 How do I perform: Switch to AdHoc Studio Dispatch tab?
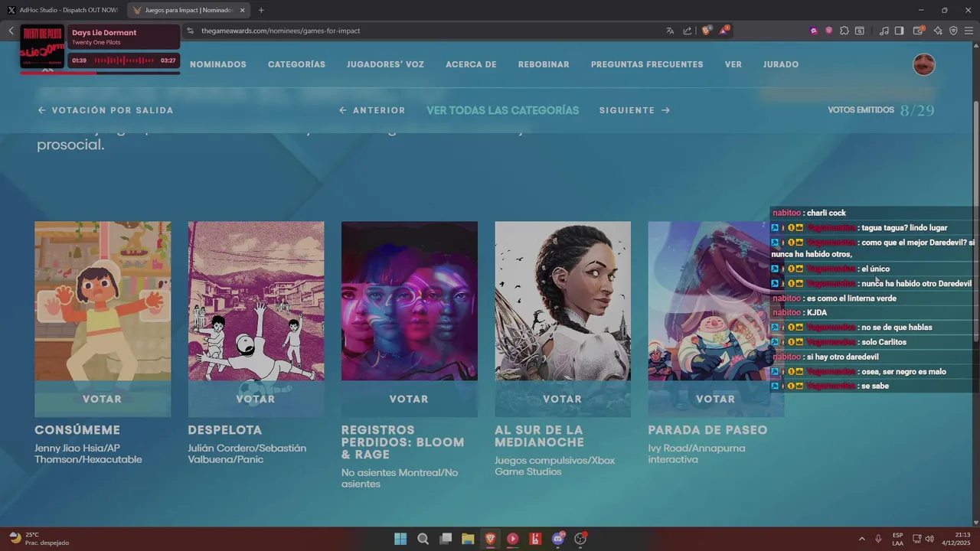tap(63, 10)
